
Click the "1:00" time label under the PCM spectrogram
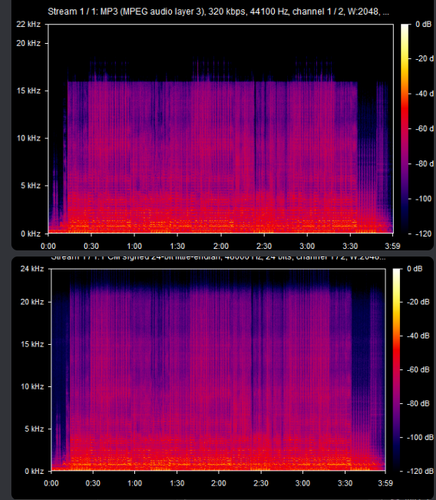tap(135, 483)
